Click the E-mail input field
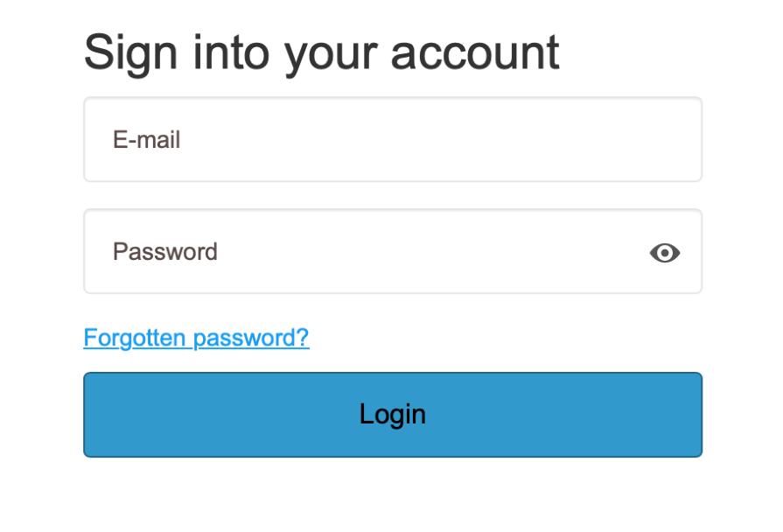Image resolution: width=783 pixels, height=532 pixels. (x=392, y=140)
